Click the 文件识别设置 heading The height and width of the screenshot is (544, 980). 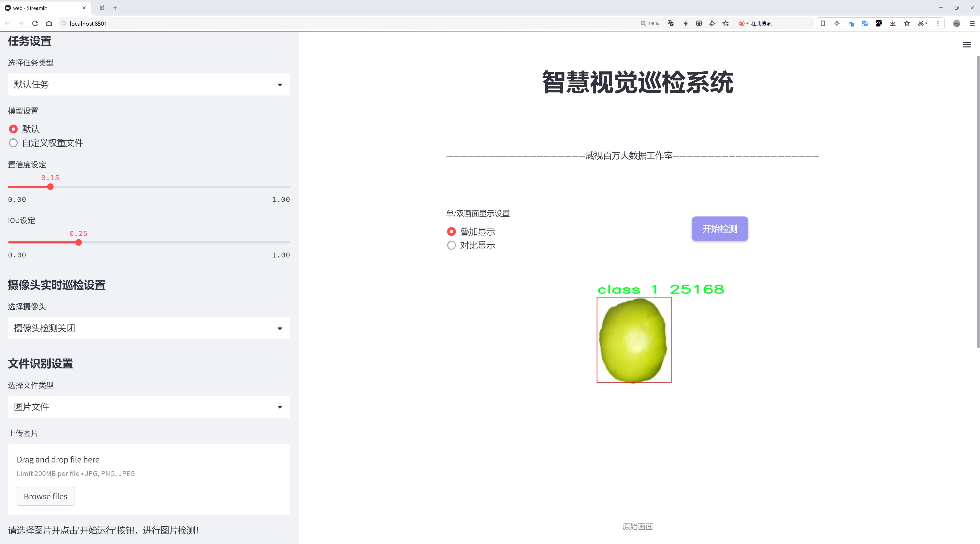(40, 364)
